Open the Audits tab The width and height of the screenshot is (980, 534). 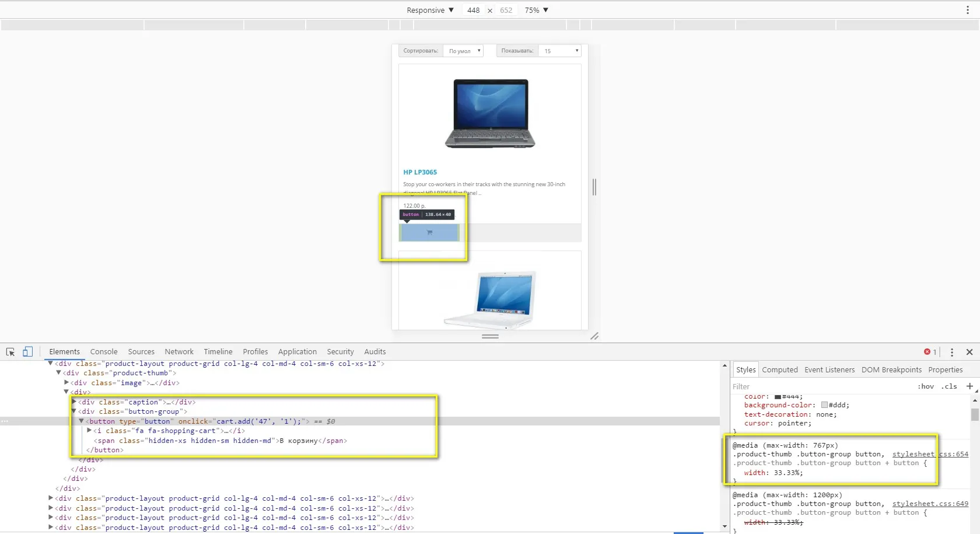pyautogui.click(x=375, y=352)
